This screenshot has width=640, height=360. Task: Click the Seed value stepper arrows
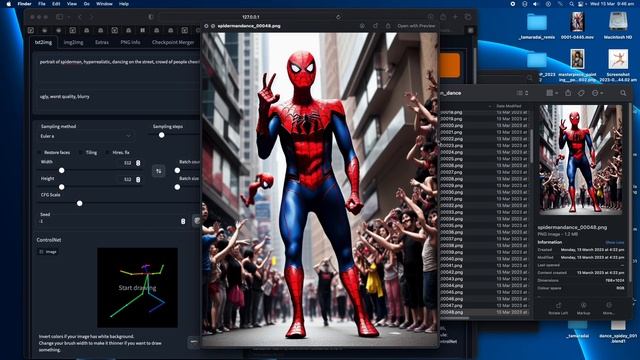click(183, 221)
